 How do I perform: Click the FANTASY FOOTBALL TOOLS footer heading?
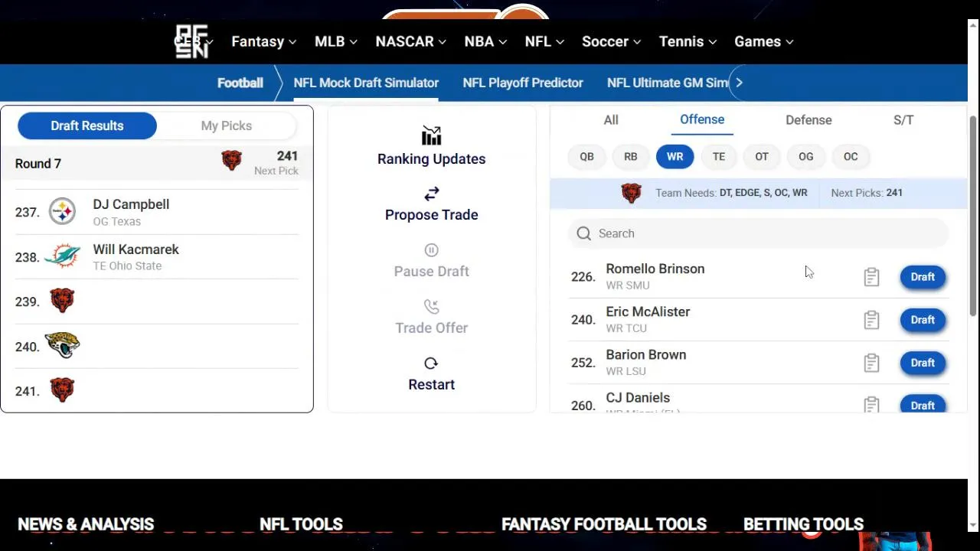(x=603, y=524)
